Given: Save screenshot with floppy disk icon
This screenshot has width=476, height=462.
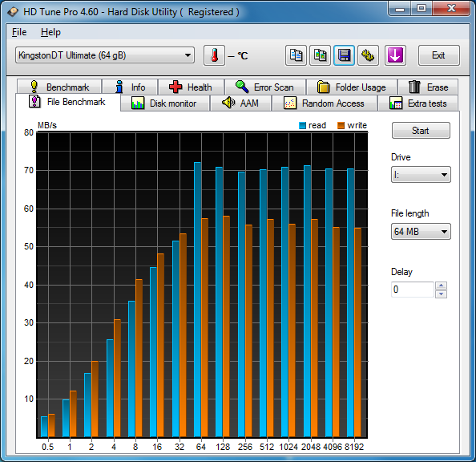Looking at the screenshot, I should pyautogui.click(x=344, y=55).
